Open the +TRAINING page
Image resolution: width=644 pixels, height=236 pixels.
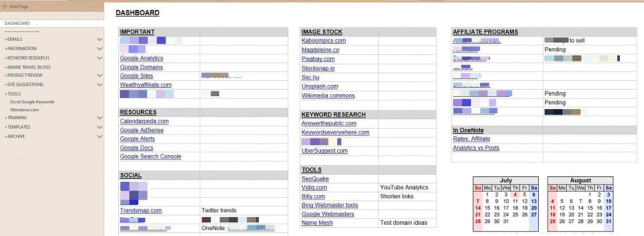15,117
